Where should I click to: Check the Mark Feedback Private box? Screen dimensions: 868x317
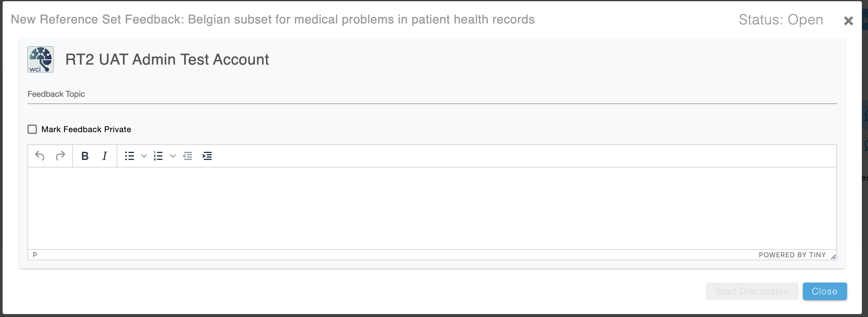click(32, 129)
